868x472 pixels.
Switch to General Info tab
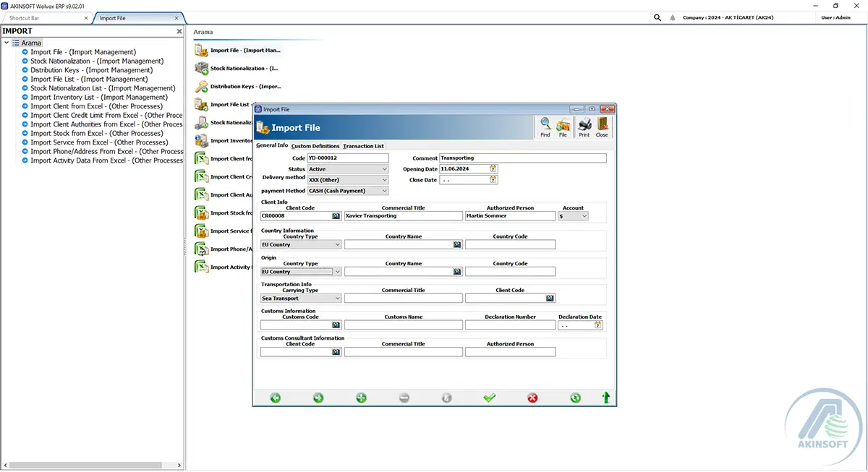[272, 146]
